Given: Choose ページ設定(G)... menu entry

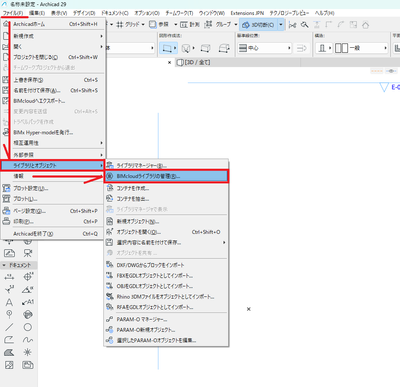Looking at the screenshot, I should tap(53, 211).
